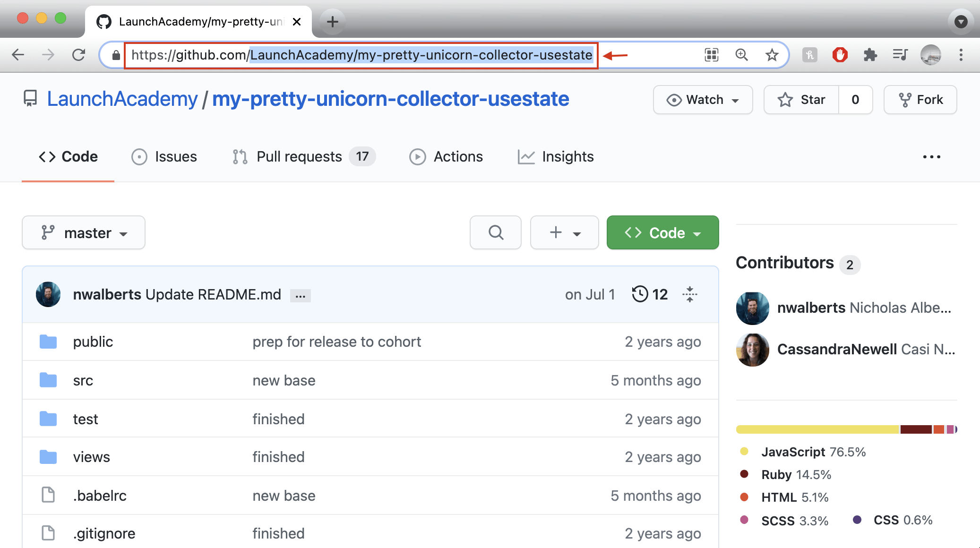Open the ad blocker extension icon
The image size is (980, 548).
(x=840, y=55)
